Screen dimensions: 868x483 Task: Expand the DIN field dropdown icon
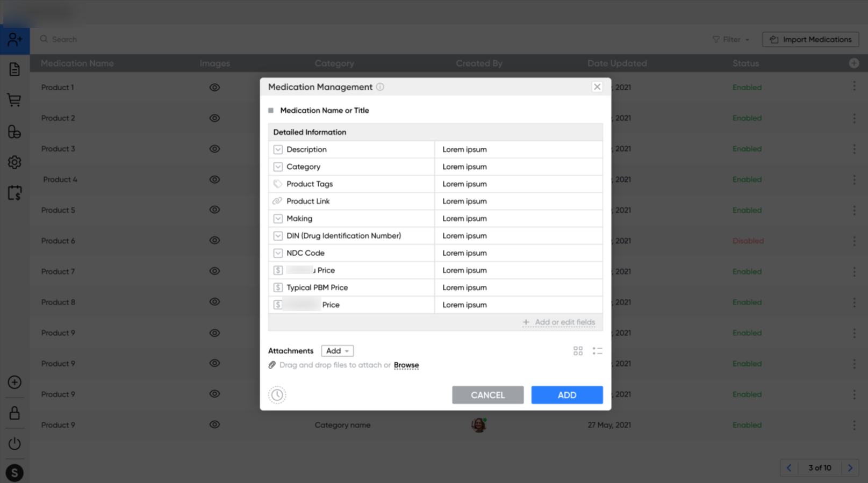(278, 236)
